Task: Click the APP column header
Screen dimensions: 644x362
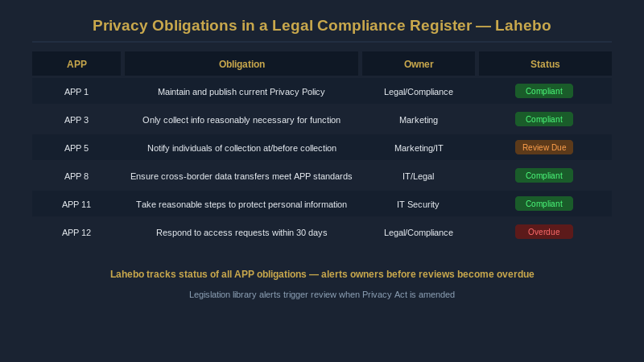Action: tap(76, 64)
